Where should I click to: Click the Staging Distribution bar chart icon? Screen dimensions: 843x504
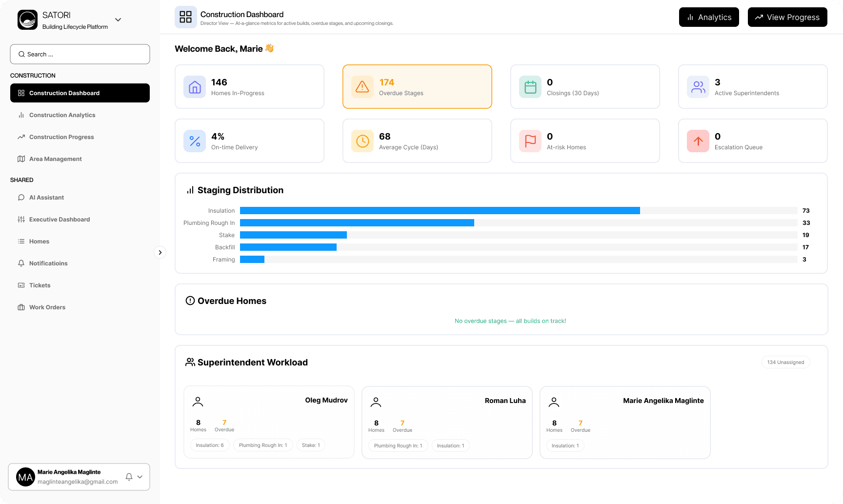190,190
